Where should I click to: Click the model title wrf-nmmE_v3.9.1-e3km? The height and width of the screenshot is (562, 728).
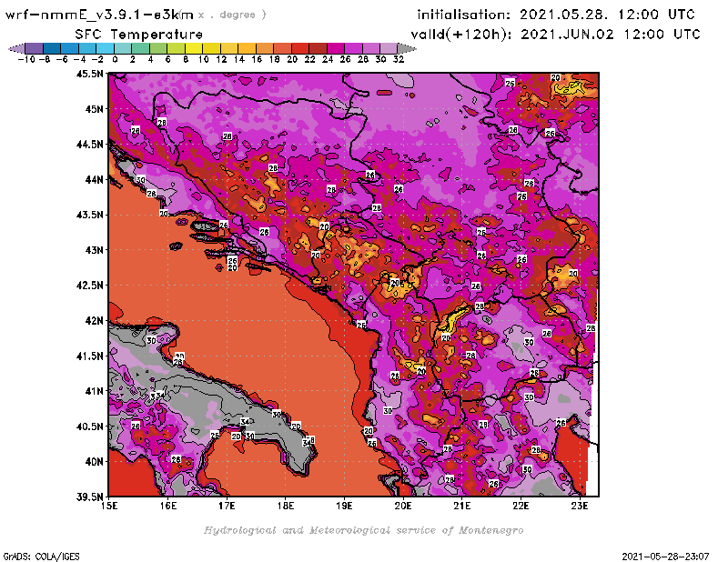(99, 15)
